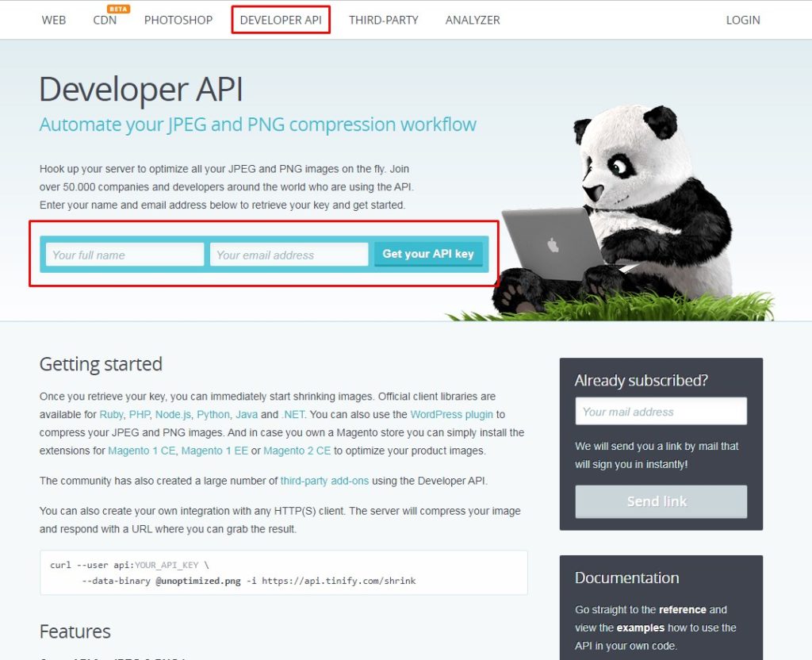
Task: Open the reference documentation link
Action: click(683, 609)
